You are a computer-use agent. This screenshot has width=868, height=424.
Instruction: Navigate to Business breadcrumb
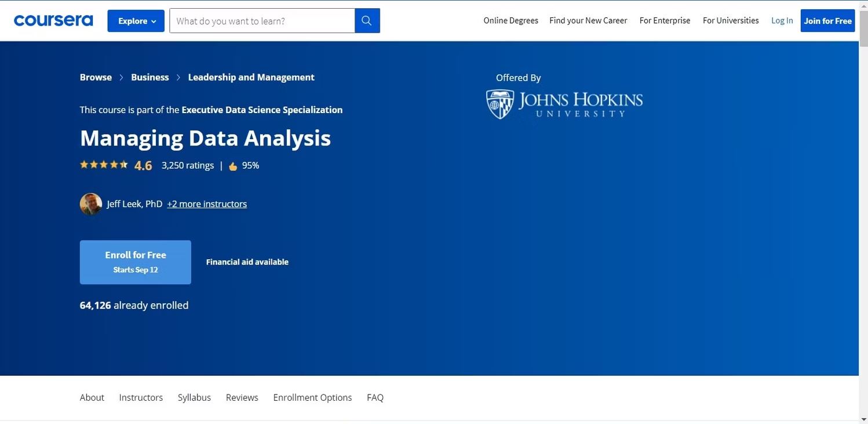[x=150, y=77]
